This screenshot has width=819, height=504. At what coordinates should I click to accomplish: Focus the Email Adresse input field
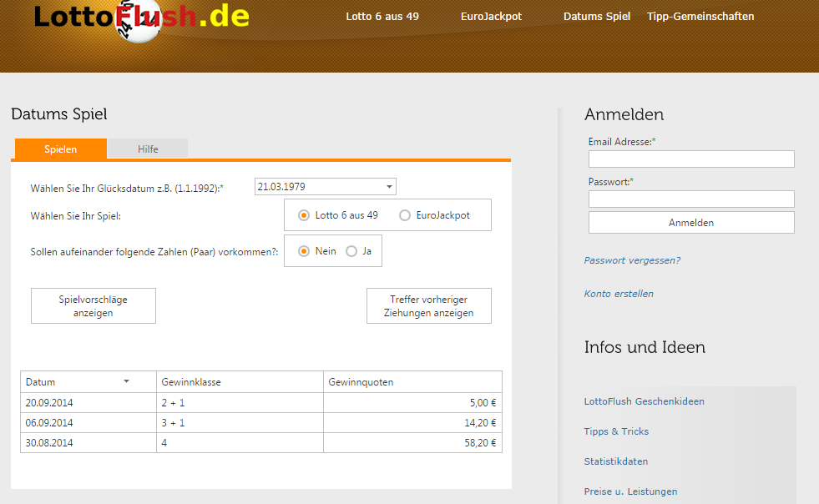[x=691, y=159]
